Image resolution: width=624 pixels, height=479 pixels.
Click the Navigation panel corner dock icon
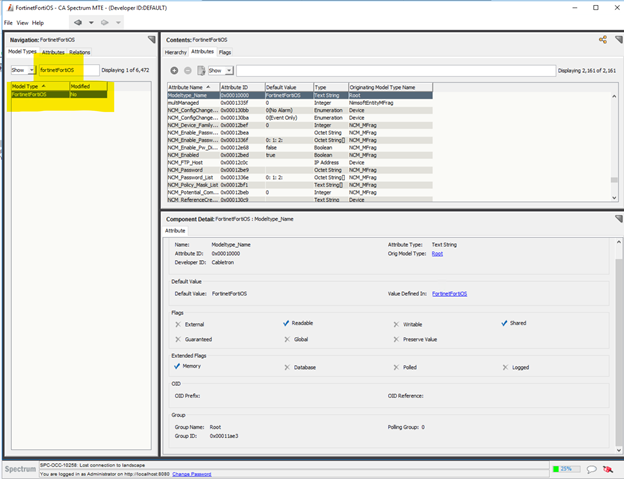(151, 40)
